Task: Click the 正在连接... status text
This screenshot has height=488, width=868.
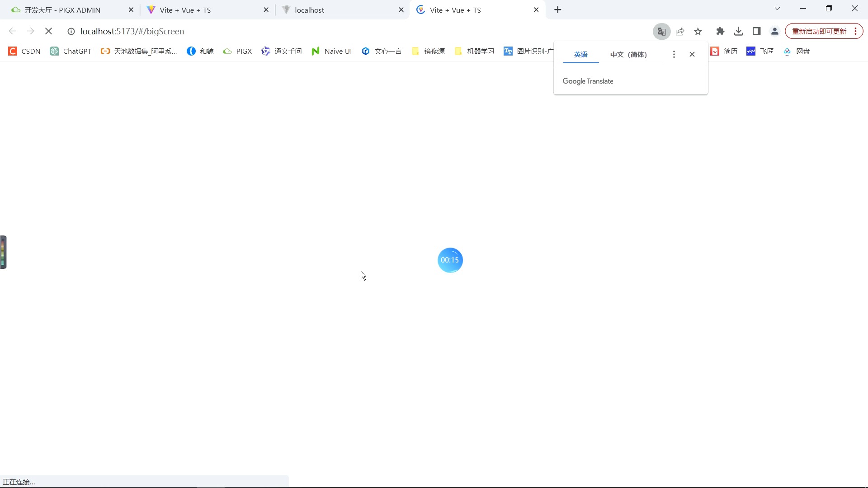Action: click(19, 482)
